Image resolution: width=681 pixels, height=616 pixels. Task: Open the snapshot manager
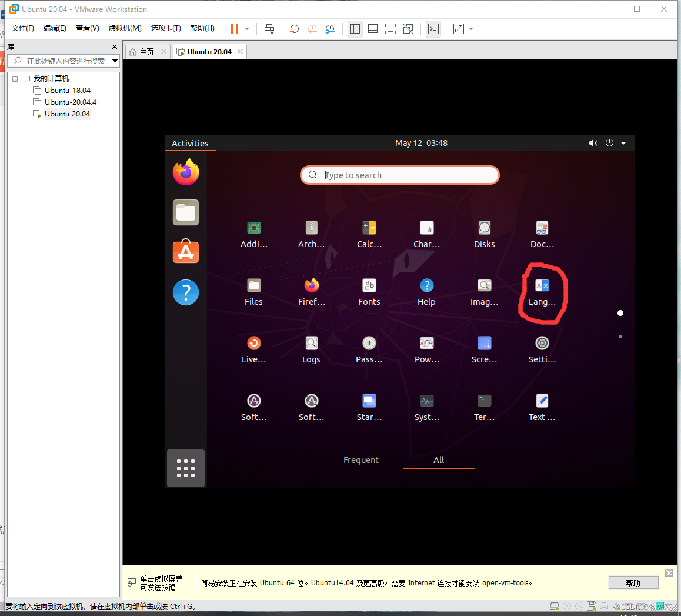point(330,29)
